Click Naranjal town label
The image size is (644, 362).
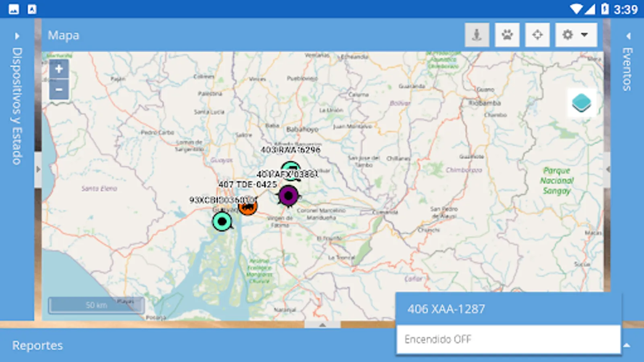click(285, 310)
